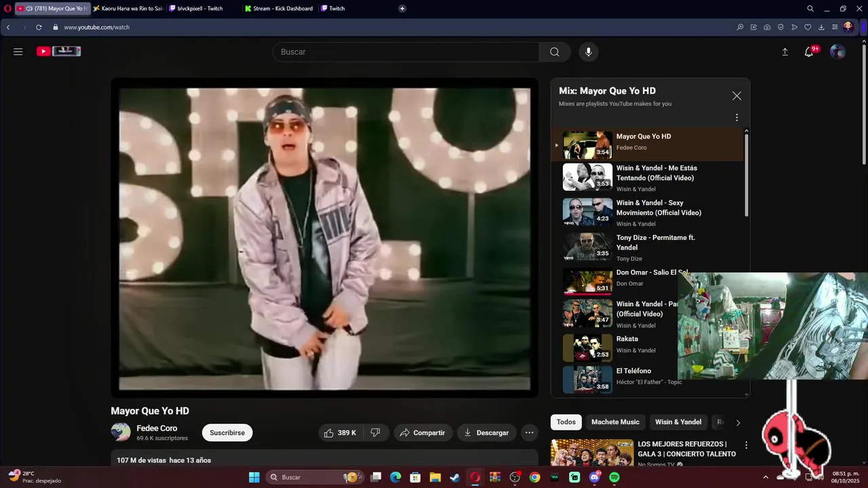Open browser downloads icon
Screen dimensions: 868x488
tap(821, 27)
